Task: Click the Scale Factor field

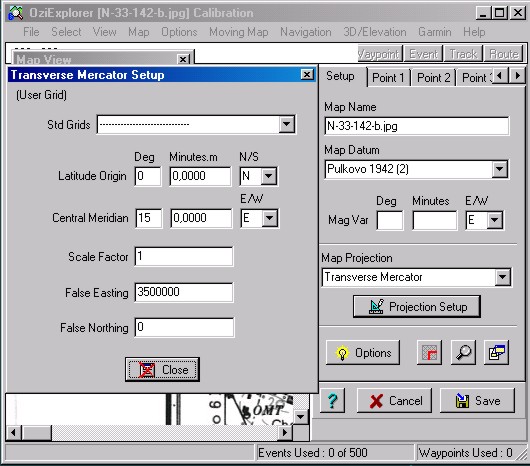Action: click(x=184, y=256)
